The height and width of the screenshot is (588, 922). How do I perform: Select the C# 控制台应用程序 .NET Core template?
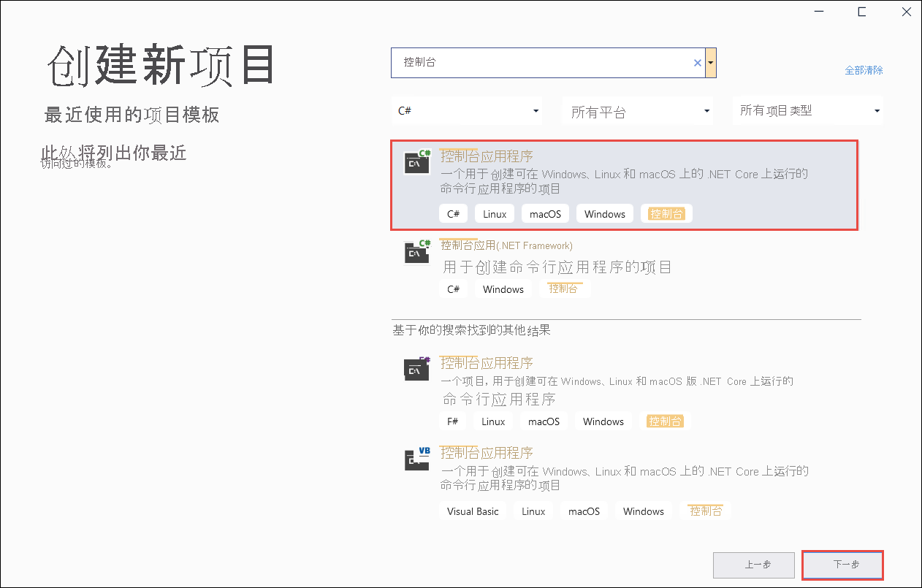625,186
